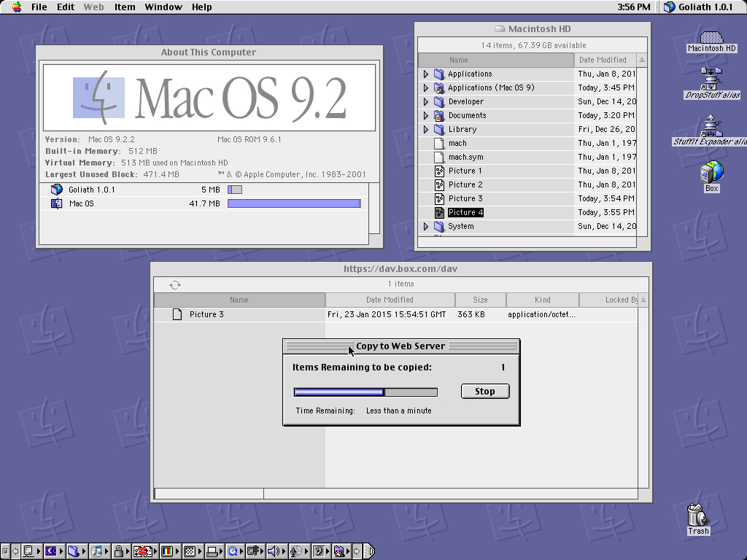The height and width of the screenshot is (560, 747).
Task: Open the Macintosh HD desktop icon
Action: pyautogui.click(x=712, y=38)
